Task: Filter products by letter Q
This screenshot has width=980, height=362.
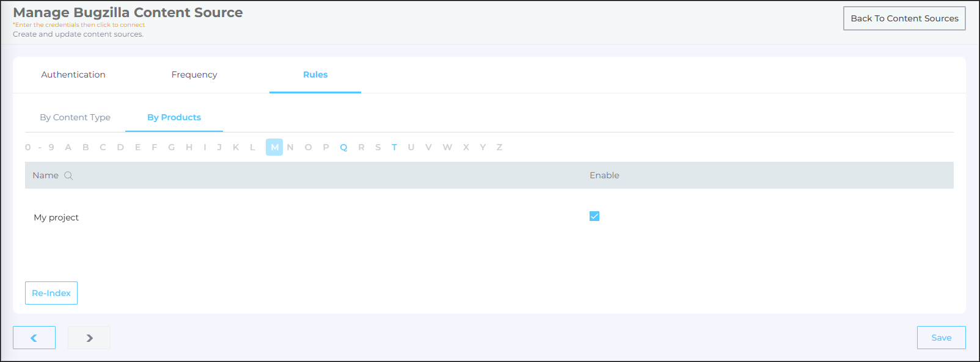Action: click(343, 147)
